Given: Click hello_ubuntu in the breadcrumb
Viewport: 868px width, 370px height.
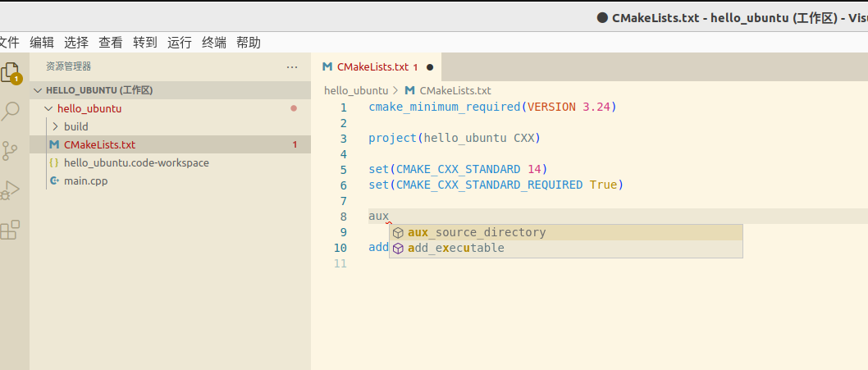Looking at the screenshot, I should pyautogui.click(x=356, y=90).
